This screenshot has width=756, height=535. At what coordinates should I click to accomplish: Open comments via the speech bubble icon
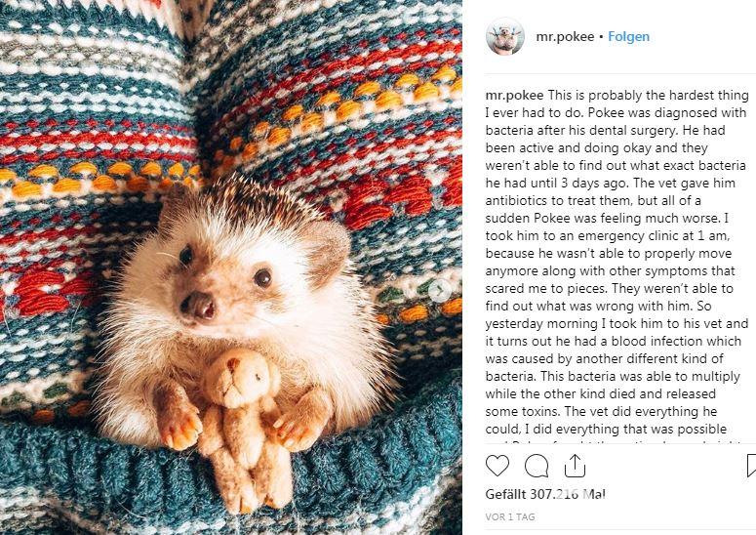click(537, 466)
